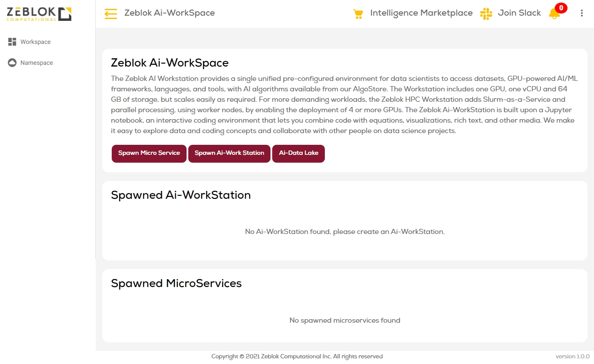Click the Slack logo icon
Viewport: 594px width, 364px height.
point(486,13)
